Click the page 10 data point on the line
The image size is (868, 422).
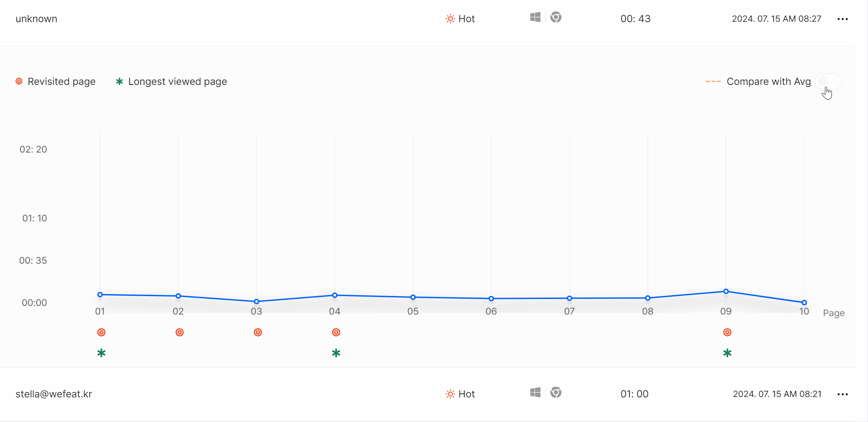[804, 303]
